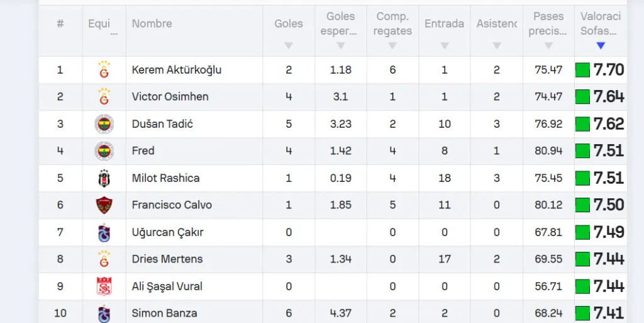Click the sort arrow under Comp. regates
The height and width of the screenshot is (323, 644).
pos(392,45)
